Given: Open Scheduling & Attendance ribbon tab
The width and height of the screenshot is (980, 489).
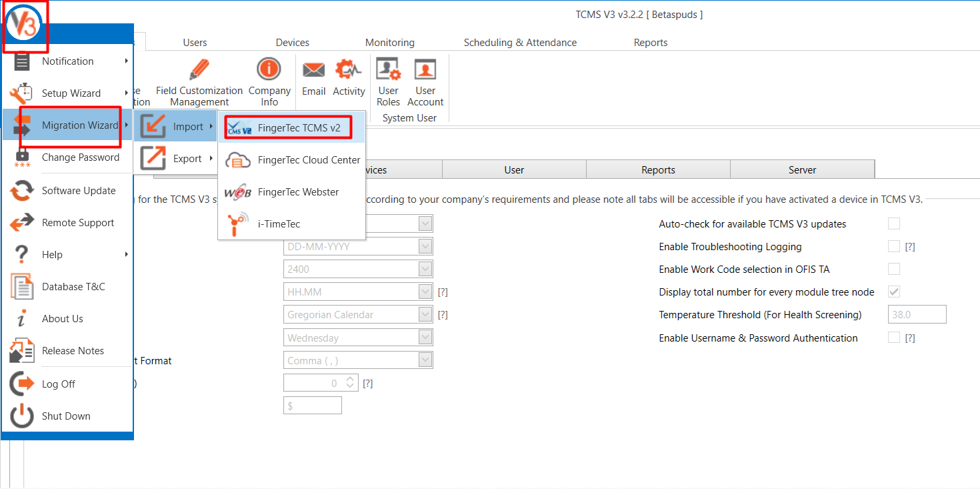Looking at the screenshot, I should [521, 42].
